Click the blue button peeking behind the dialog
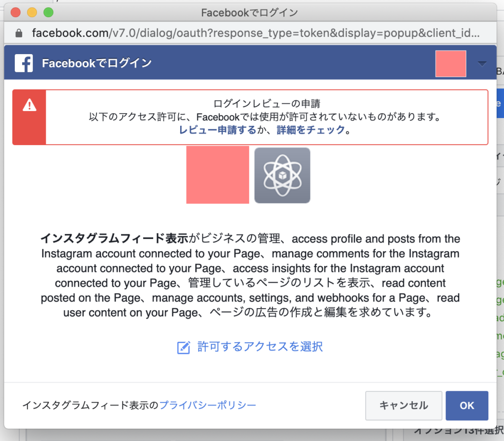This screenshot has height=441, width=504. click(500, 103)
